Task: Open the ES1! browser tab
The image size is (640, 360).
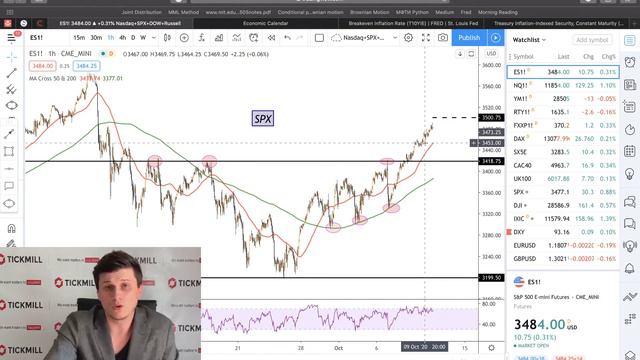Action: [120, 23]
